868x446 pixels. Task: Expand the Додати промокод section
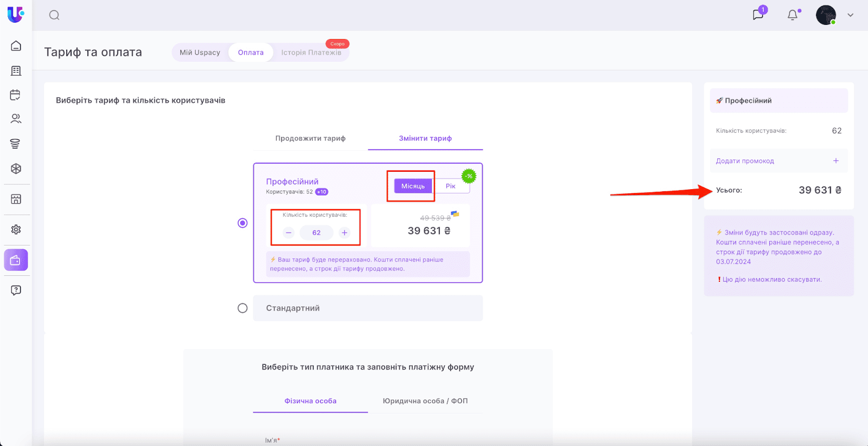[x=835, y=161]
